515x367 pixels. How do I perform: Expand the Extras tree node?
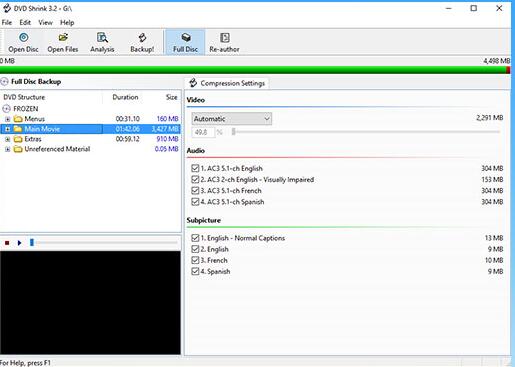click(x=8, y=139)
